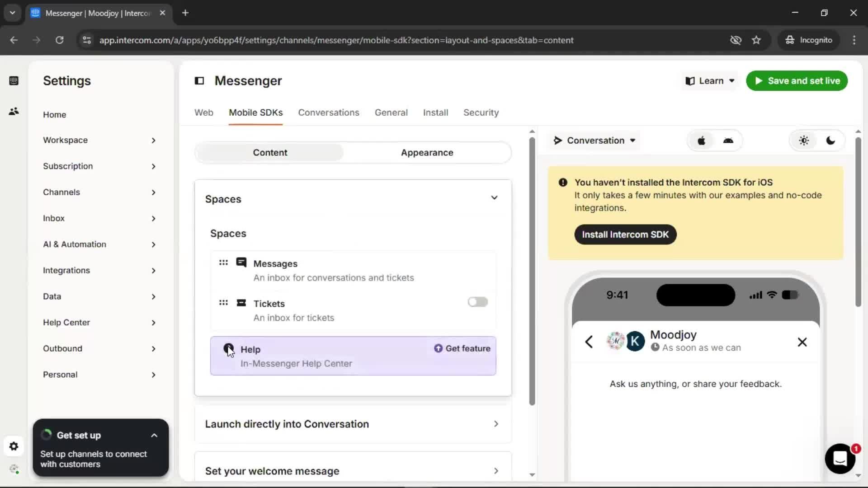Click Install Intercom SDK button
868x488 pixels.
(x=625, y=235)
